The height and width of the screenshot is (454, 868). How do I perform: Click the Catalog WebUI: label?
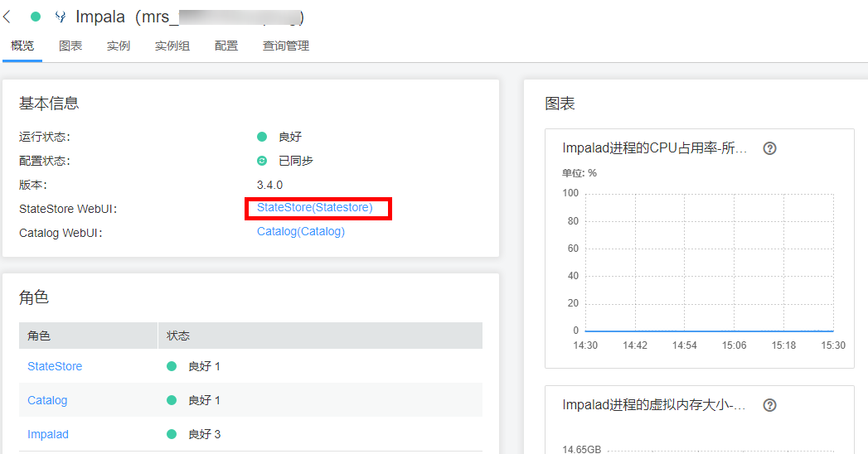pyautogui.click(x=61, y=233)
